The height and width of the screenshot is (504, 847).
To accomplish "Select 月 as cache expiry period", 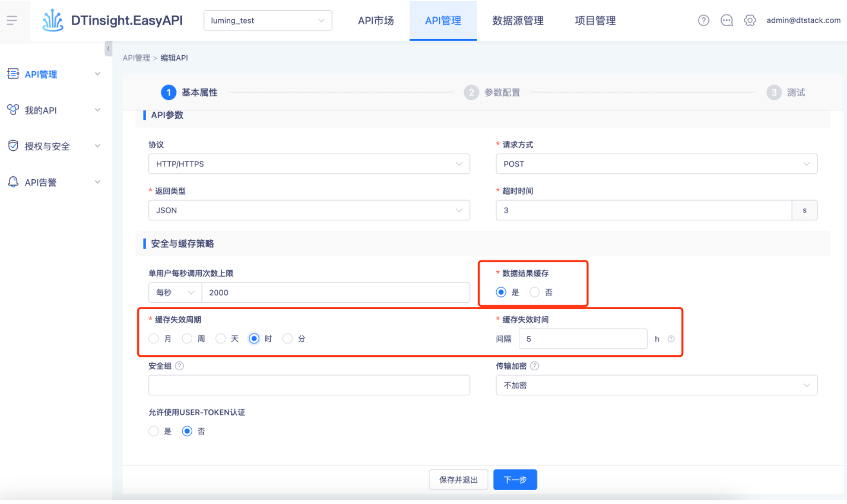I will point(154,339).
